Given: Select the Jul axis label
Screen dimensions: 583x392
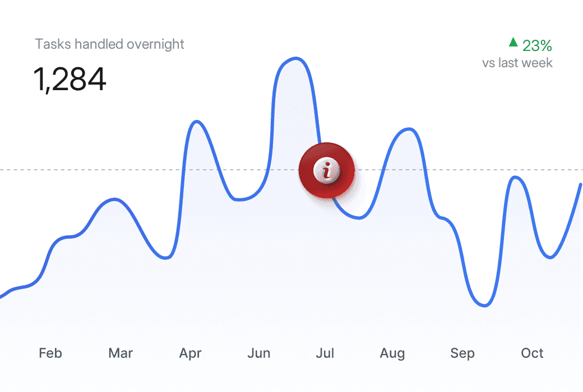Looking at the screenshot, I should click(325, 353).
